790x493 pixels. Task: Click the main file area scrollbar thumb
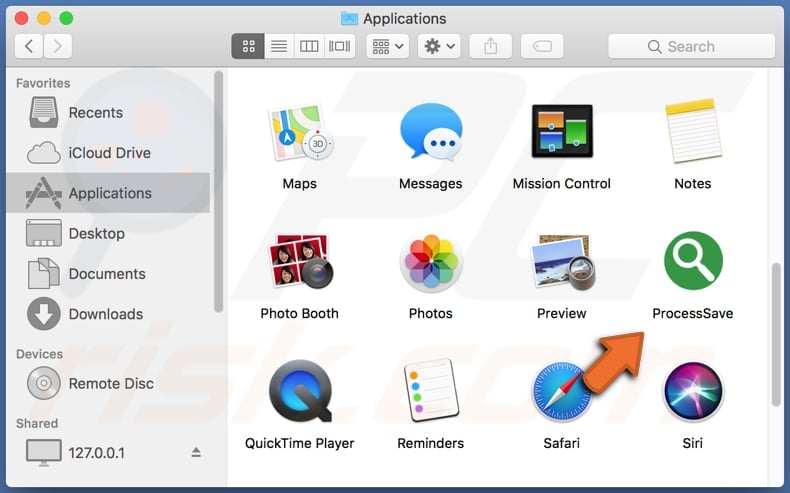(x=776, y=334)
